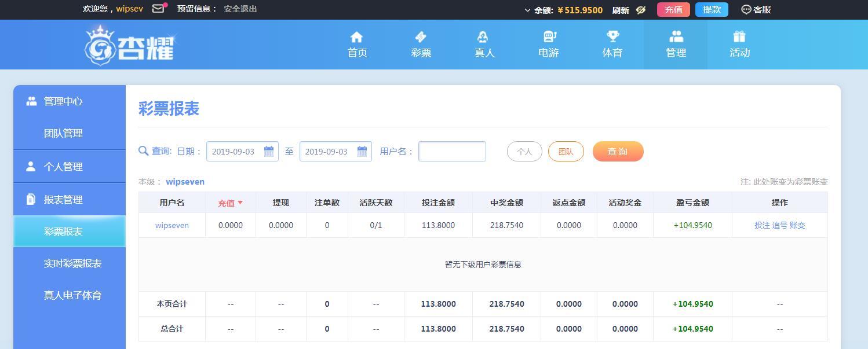The width and height of the screenshot is (868, 349).
Task: Open 彩票 lottery navigation icon
Action: [421, 38]
